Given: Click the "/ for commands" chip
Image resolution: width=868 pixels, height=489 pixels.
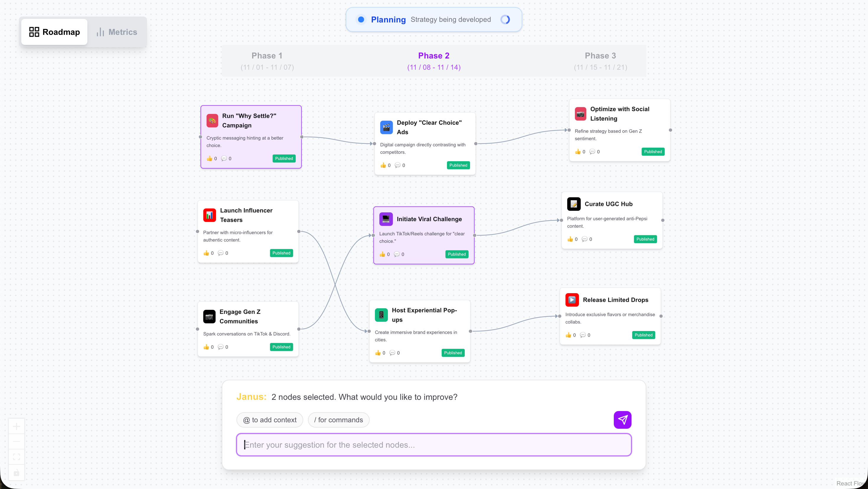Looking at the screenshot, I should point(338,420).
